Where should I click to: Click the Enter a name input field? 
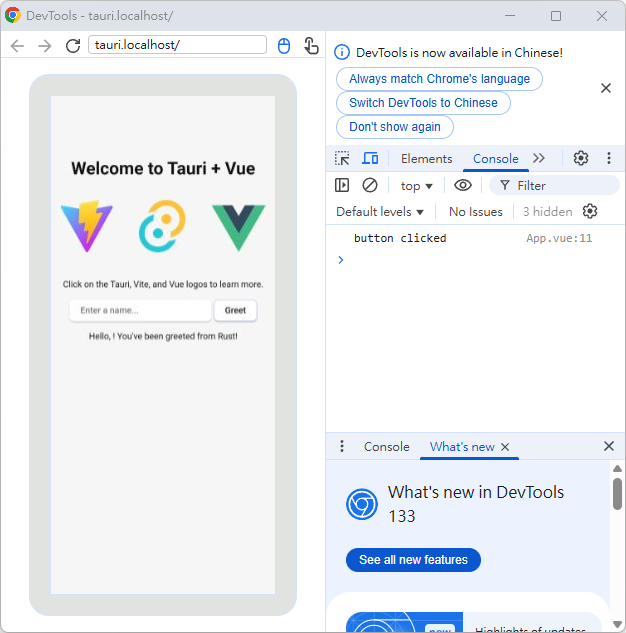point(140,310)
